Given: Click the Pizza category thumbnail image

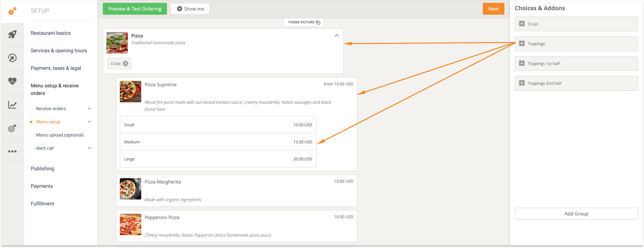Looking at the screenshot, I should coord(117,43).
